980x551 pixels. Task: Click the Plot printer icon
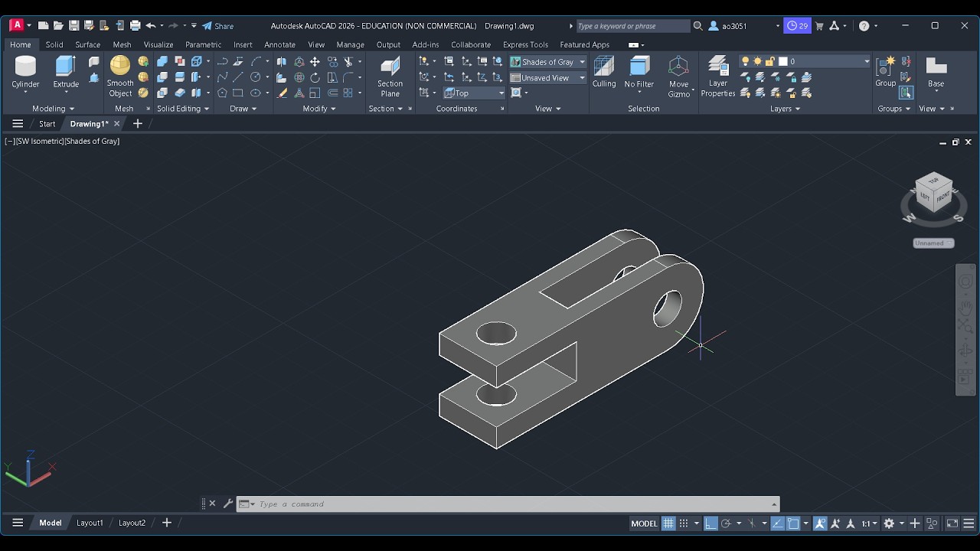tap(135, 25)
